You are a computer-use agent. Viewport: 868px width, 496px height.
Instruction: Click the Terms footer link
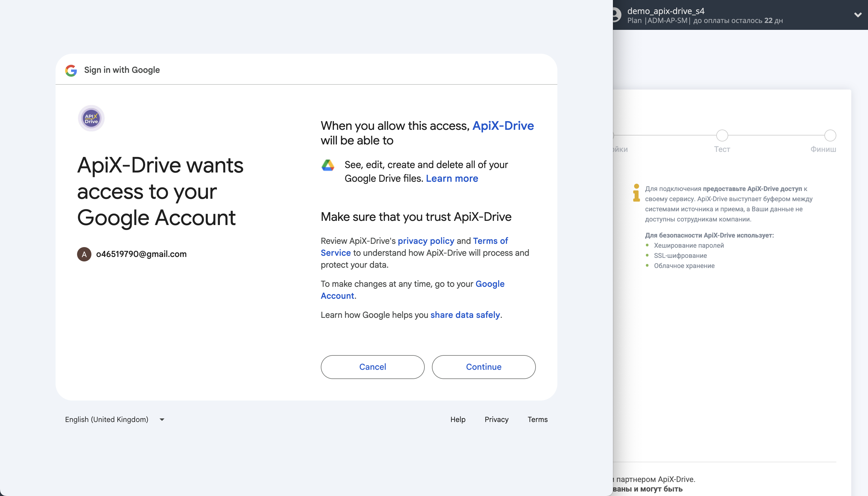point(537,419)
